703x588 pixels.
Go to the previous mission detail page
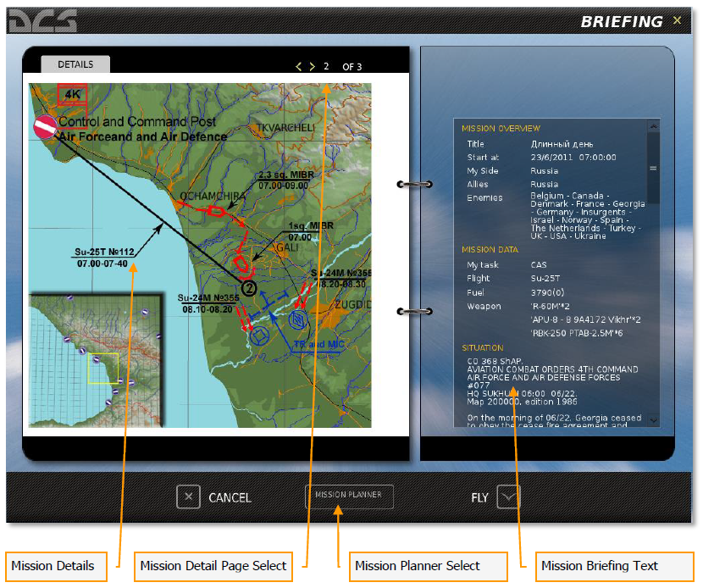coord(299,67)
